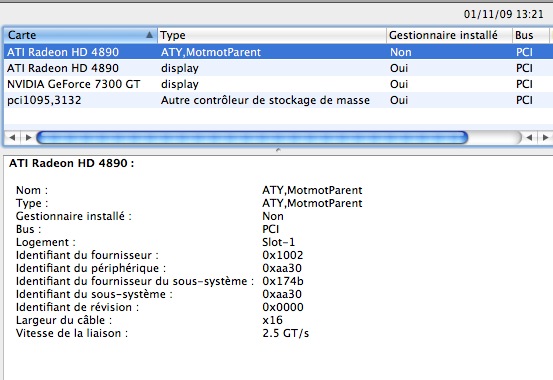Click the PCI cell in the NVIDIA row
Screen dimensions: 553x380
pos(524,84)
